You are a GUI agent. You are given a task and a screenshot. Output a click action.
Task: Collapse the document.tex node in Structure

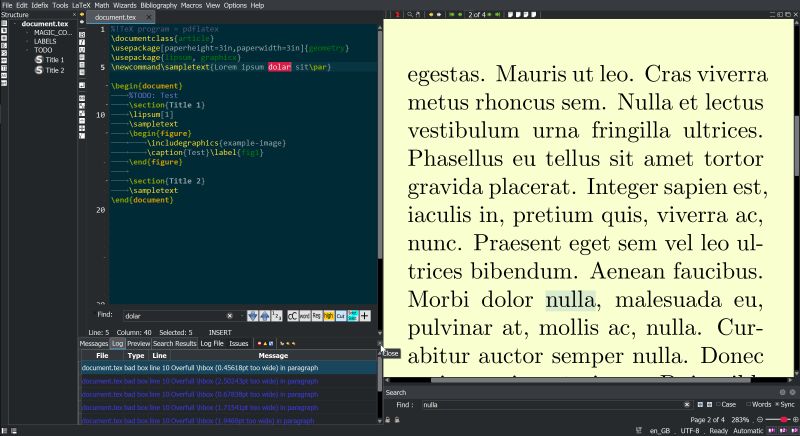click(15, 24)
